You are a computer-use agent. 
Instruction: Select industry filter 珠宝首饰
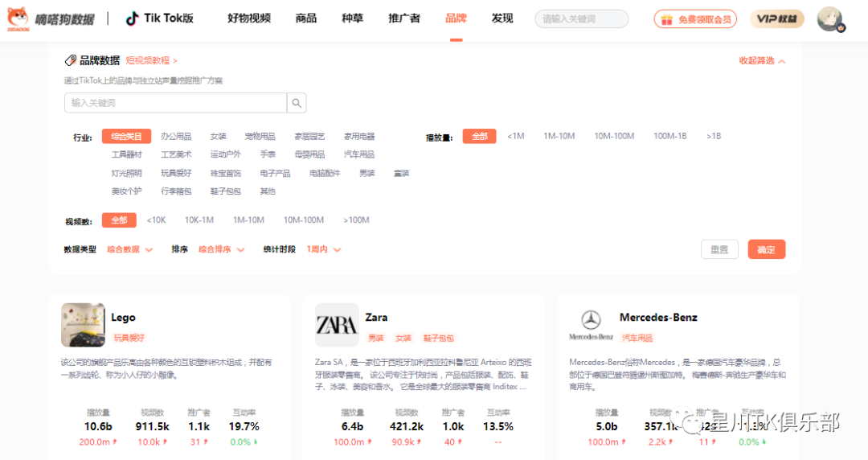point(225,174)
